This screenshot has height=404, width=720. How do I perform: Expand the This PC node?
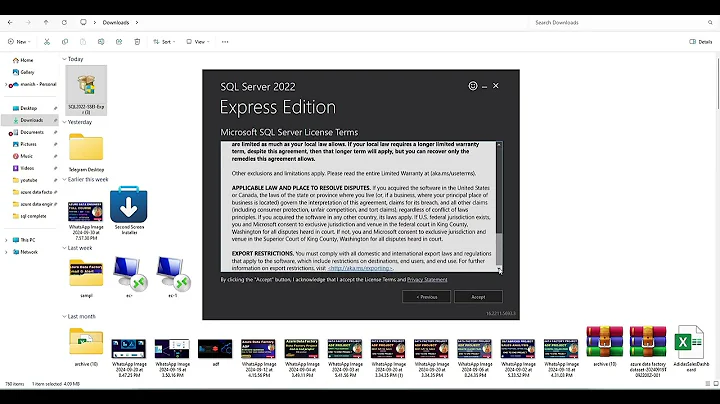pyautogui.click(x=6, y=240)
